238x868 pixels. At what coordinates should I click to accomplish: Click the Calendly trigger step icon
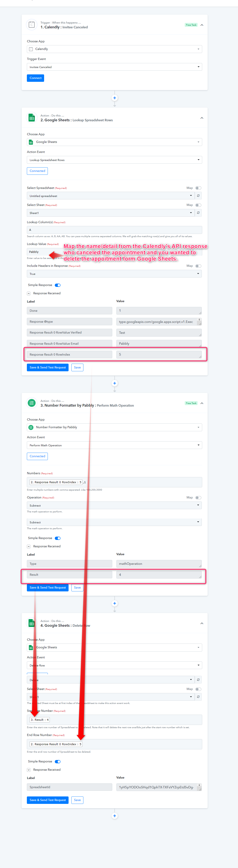(x=32, y=25)
